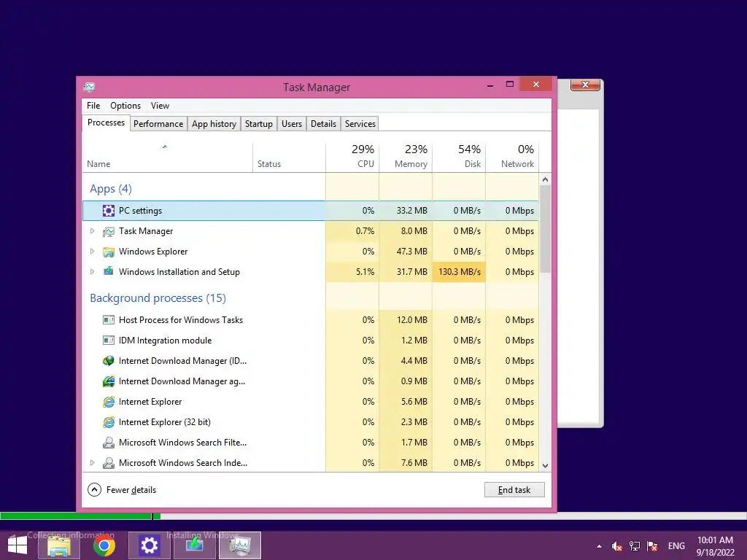Click the Task Manager process row icon
Screen dimensions: 747x560
pos(109,231)
